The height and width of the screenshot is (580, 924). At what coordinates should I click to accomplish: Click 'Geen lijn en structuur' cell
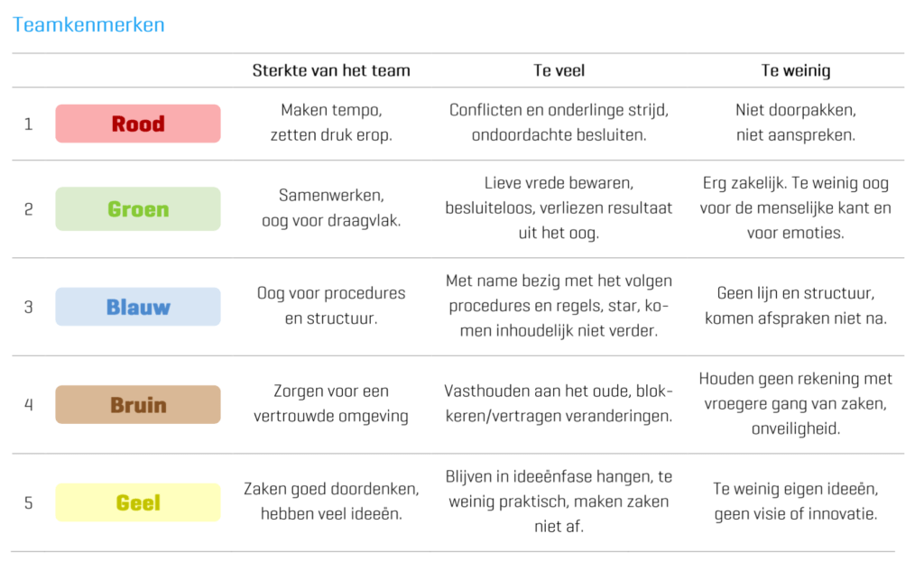pyautogui.click(x=796, y=306)
